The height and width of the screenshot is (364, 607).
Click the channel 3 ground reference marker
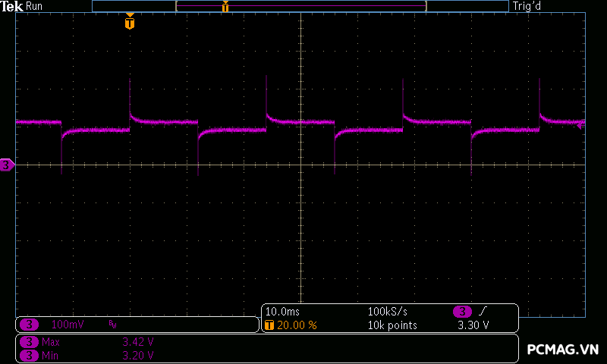(x=7, y=165)
